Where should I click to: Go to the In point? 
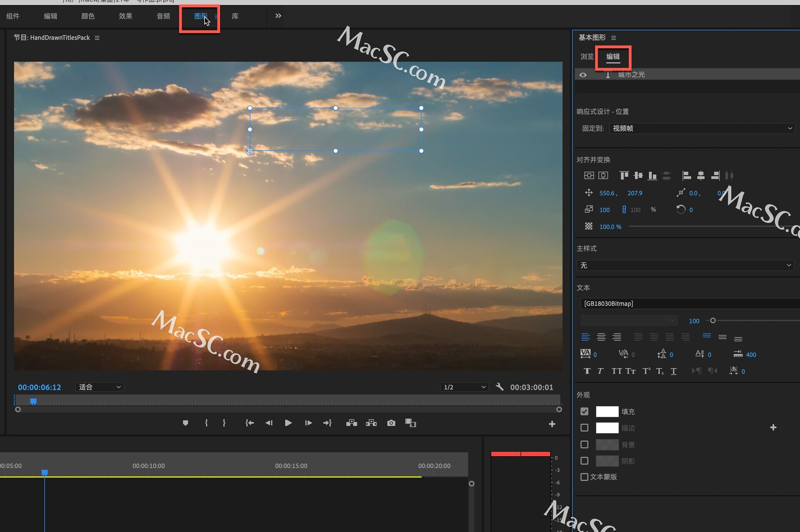point(249,423)
